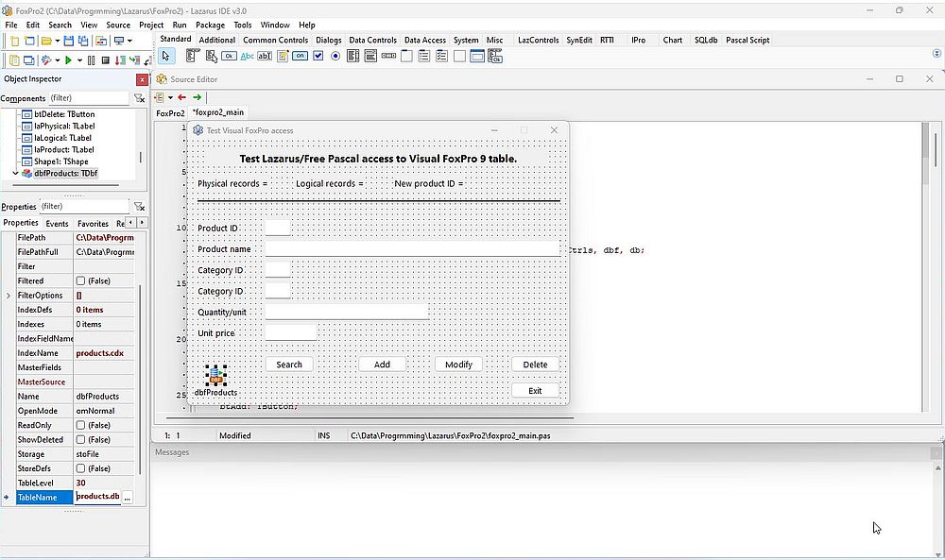The height and width of the screenshot is (560, 945).
Task: Choose the TScrollBar component icon
Action: (x=388, y=56)
